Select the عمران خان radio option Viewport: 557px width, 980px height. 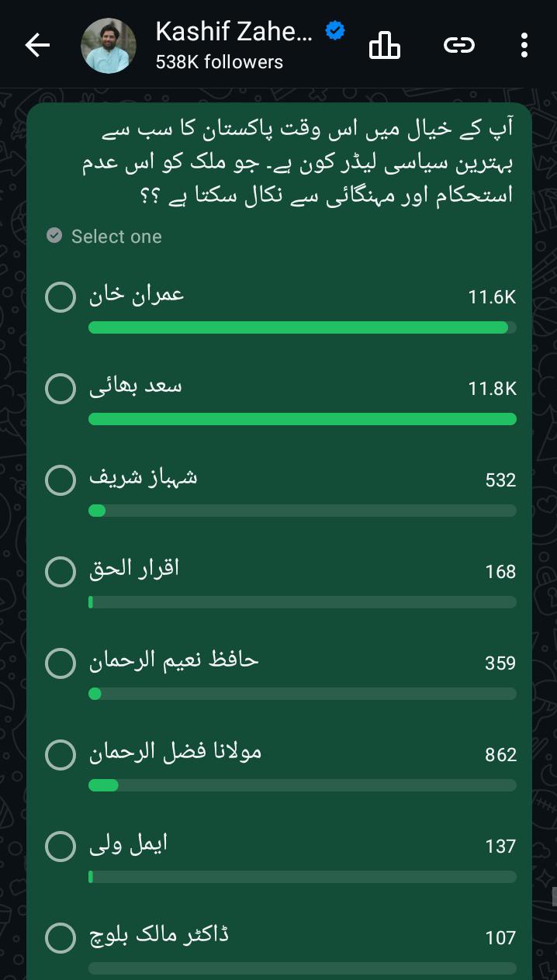coord(61,297)
